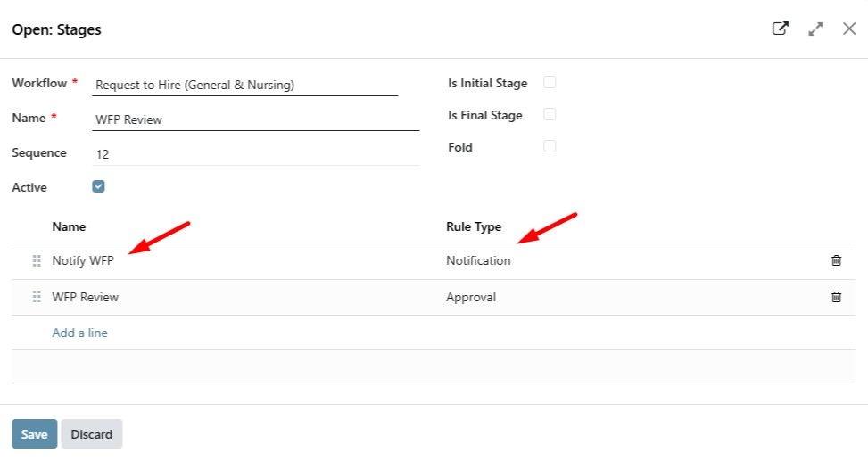This screenshot has width=868, height=461.
Task: Save the stage changes
Action: click(34, 434)
